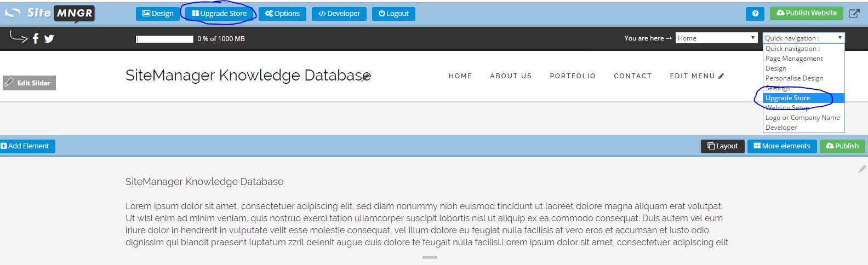Open the Developer toolbar button

click(339, 14)
